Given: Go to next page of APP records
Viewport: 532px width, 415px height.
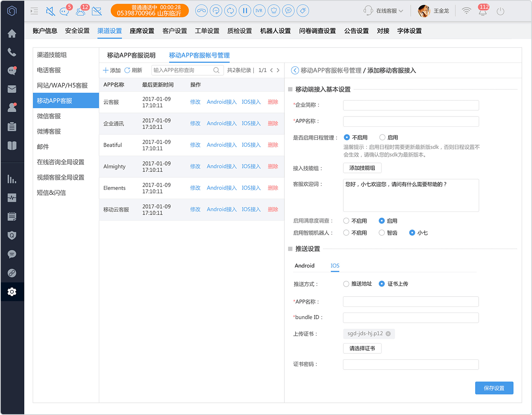Looking at the screenshot, I should (x=278, y=70).
